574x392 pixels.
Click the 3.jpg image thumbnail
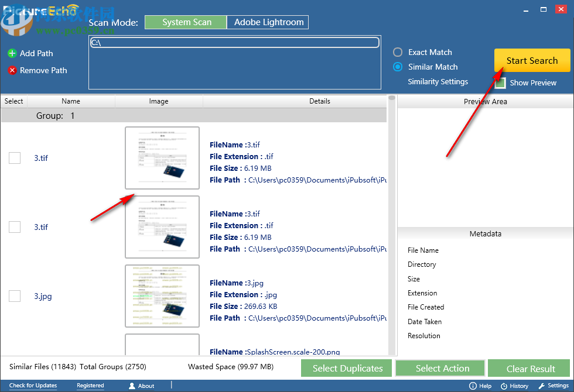[x=162, y=296]
